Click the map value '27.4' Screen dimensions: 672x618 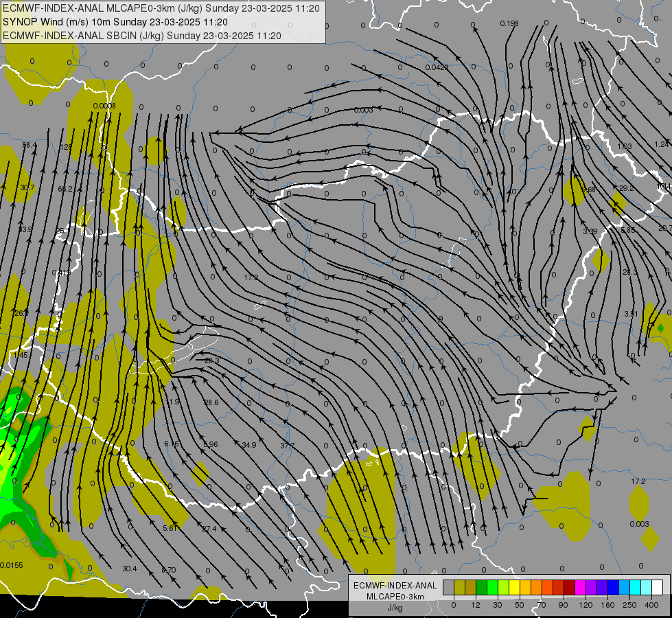tap(209, 529)
